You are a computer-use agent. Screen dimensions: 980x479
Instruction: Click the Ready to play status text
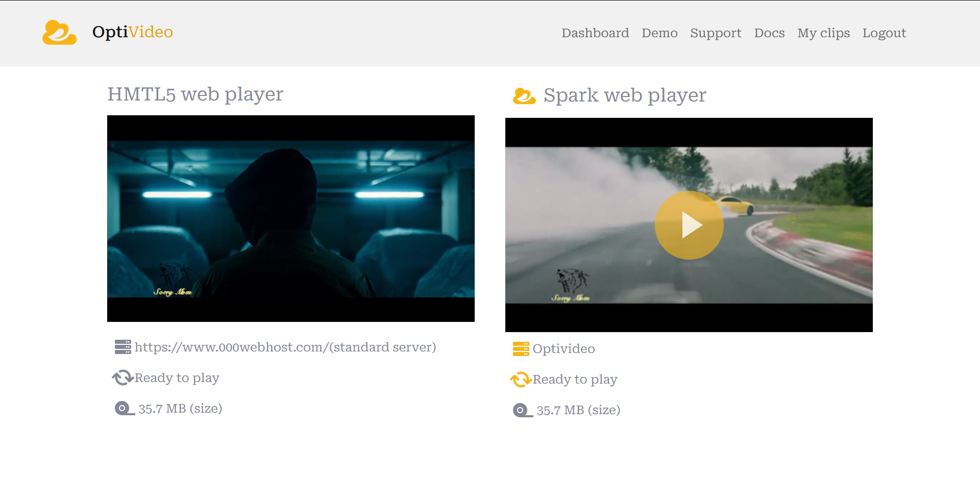click(177, 377)
